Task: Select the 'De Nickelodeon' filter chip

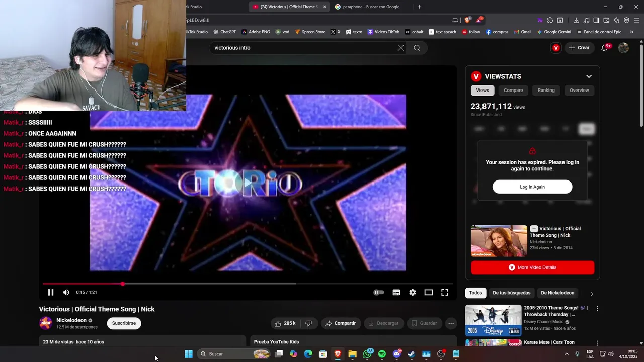Action: 557,293
